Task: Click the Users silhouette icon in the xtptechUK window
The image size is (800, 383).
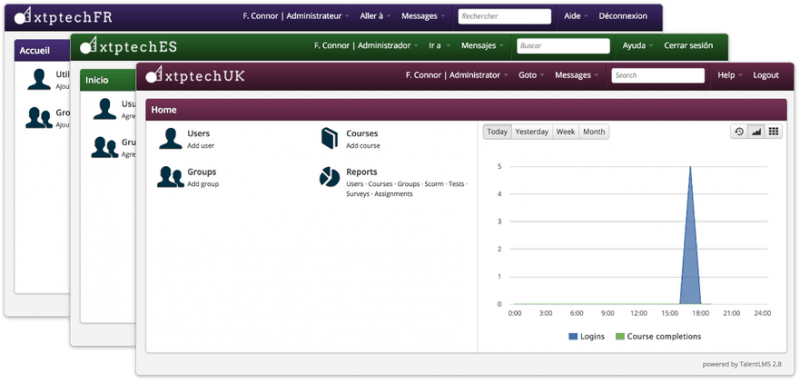Action: (x=170, y=138)
